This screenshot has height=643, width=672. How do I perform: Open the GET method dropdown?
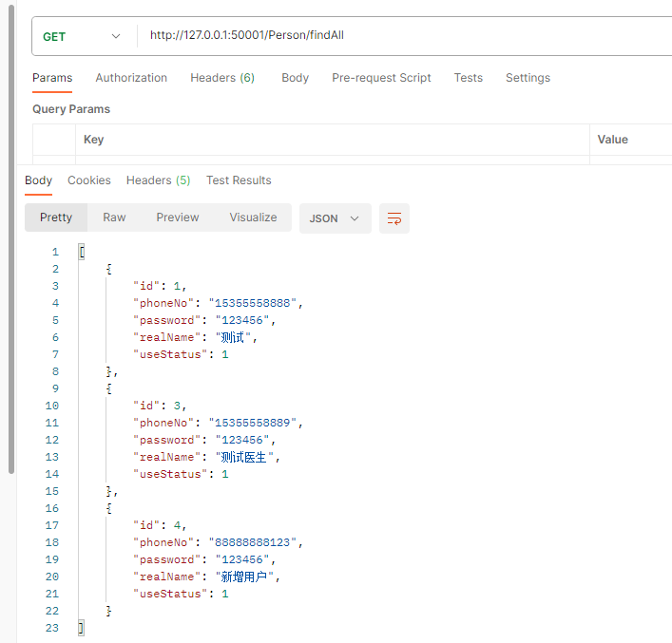click(x=82, y=36)
